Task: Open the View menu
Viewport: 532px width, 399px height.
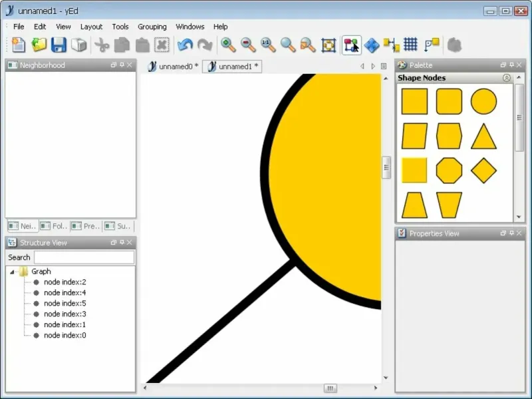Action: (x=63, y=27)
